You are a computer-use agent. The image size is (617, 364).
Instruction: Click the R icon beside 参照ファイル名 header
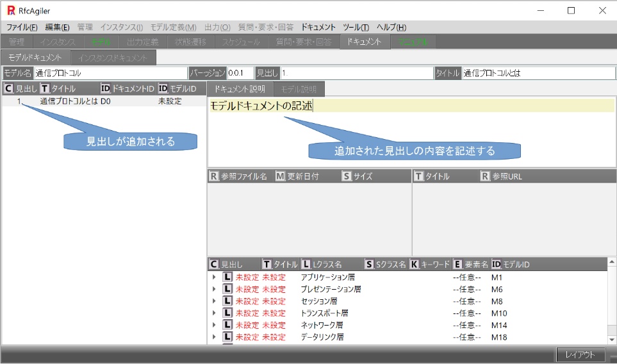213,176
